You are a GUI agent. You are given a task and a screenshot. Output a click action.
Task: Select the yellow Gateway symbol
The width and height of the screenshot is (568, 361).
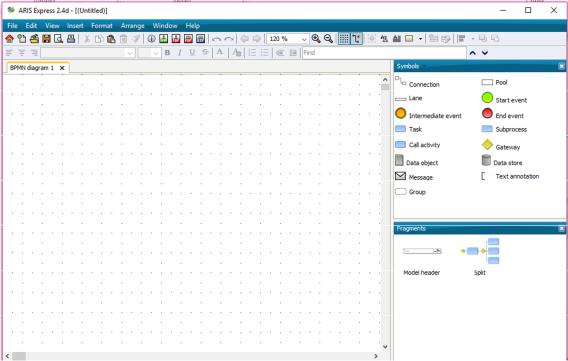(x=501, y=146)
